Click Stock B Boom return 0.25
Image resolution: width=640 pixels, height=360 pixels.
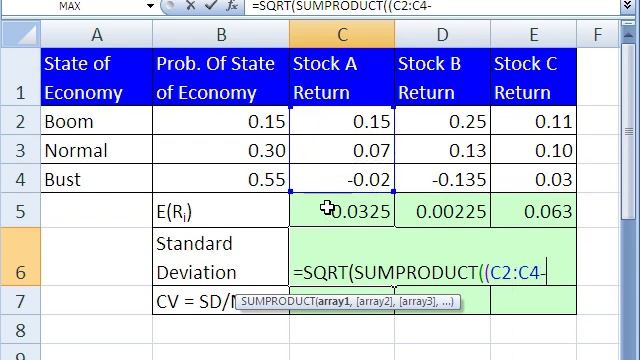[442, 121]
